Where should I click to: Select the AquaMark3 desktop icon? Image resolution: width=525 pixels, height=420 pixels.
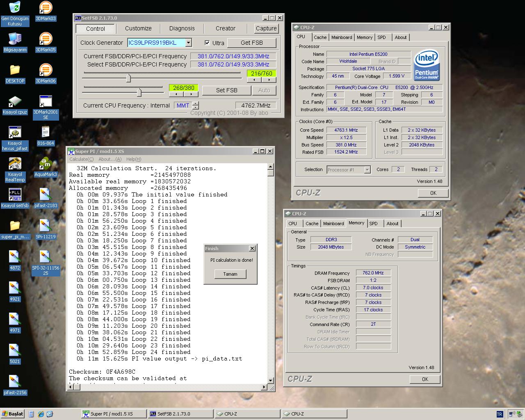pos(46,167)
